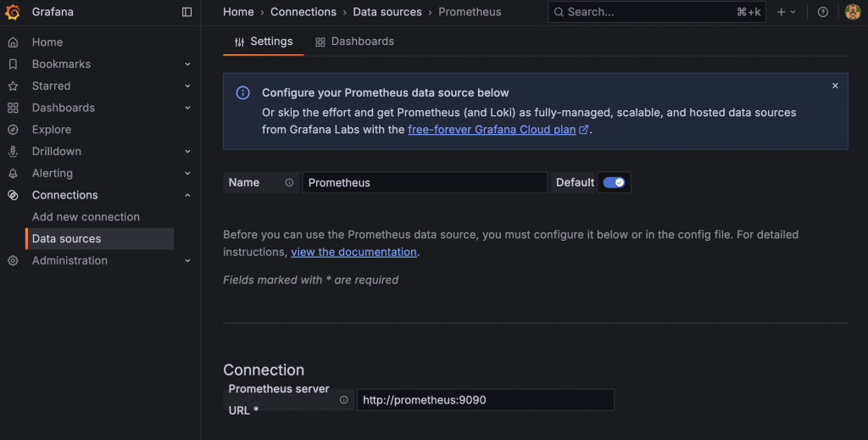
Task: Click Prometheus server URL info icon
Action: coord(344,400)
